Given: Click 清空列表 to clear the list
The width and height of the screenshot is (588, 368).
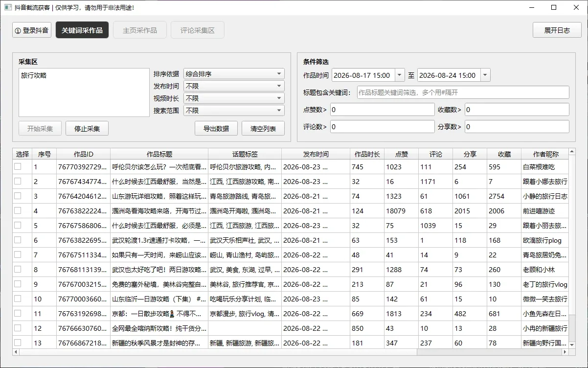Looking at the screenshot, I should coord(263,129).
